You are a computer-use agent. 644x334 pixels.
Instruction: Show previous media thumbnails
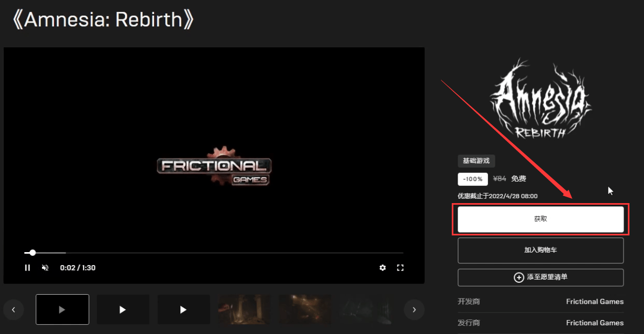click(x=13, y=310)
